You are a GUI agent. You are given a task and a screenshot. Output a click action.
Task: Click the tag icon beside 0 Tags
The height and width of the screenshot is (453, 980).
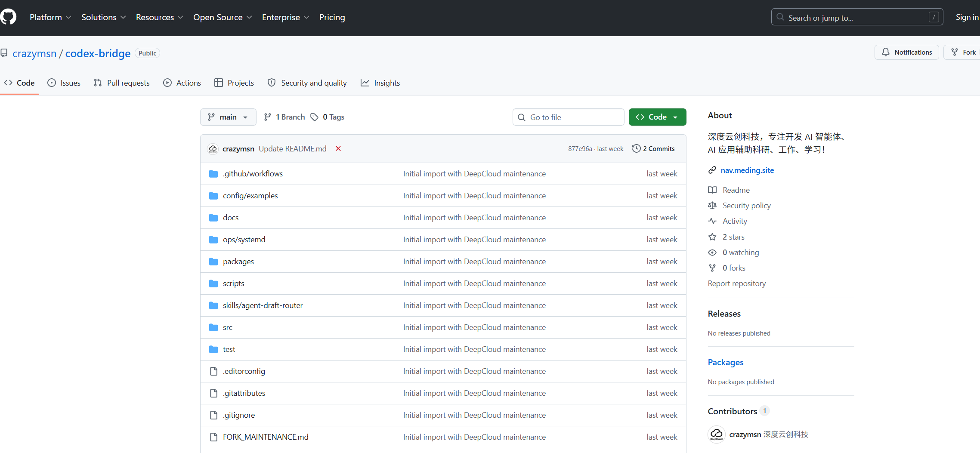click(x=315, y=117)
